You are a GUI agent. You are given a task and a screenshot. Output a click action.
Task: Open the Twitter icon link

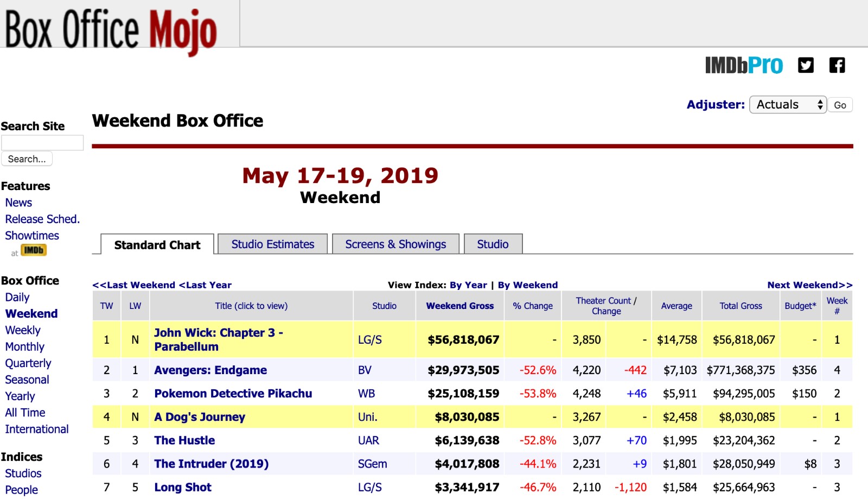pos(806,66)
